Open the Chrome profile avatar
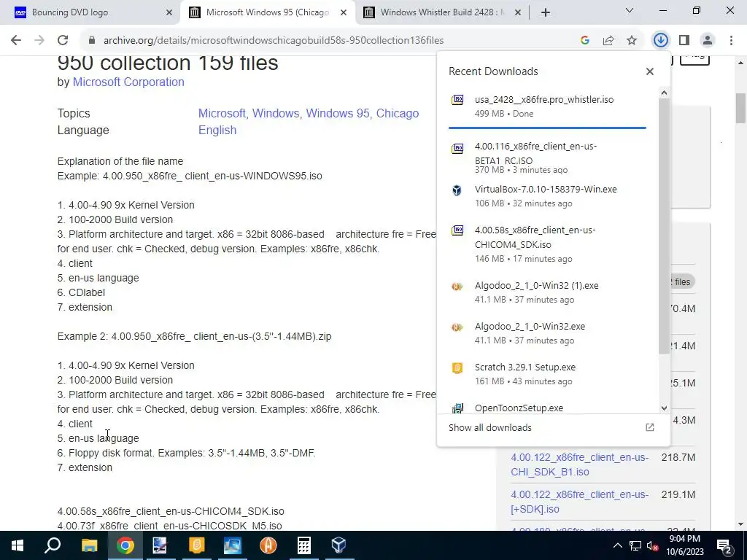 [708, 41]
